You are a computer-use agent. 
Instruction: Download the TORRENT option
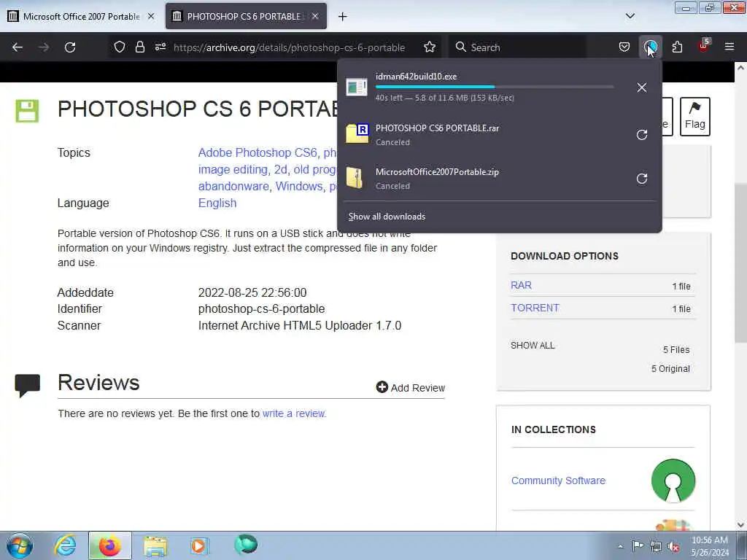(535, 308)
